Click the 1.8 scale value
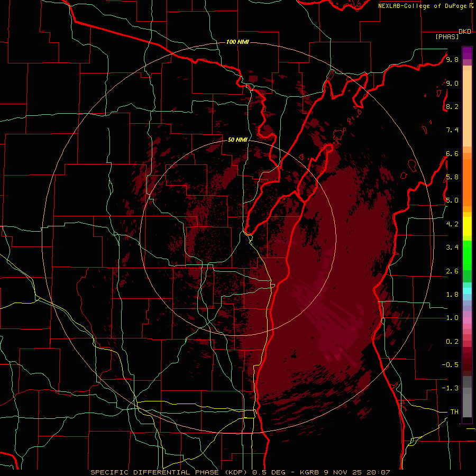476x476 pixels. [452, 295]
